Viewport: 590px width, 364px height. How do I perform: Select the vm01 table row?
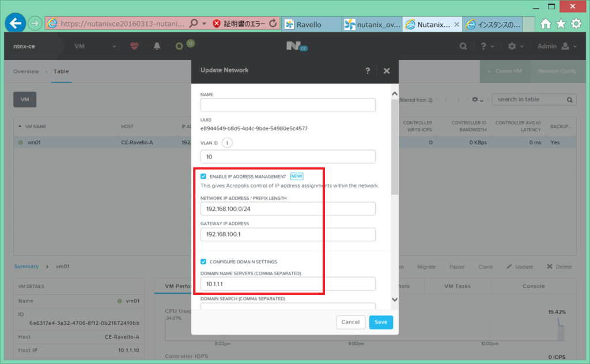(x=294, y=142)
